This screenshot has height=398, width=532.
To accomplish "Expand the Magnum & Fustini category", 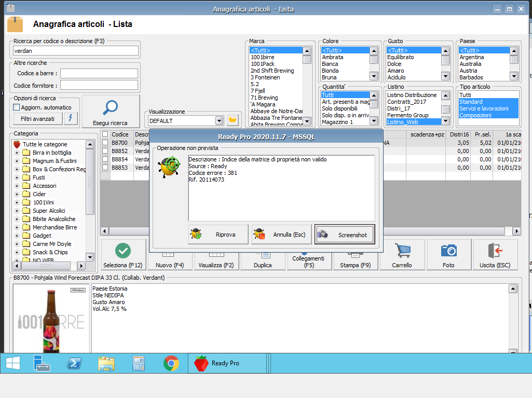I will tap(17, 161).
